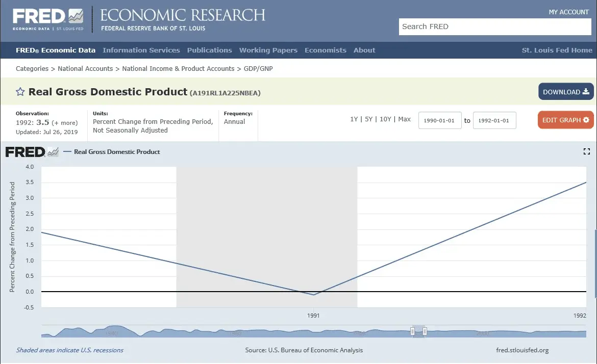This screenshot has width=597, height=364.
Task: Star the Real Gross Domestic Product series
Action: pyautogui.click(x=20, y=92)
